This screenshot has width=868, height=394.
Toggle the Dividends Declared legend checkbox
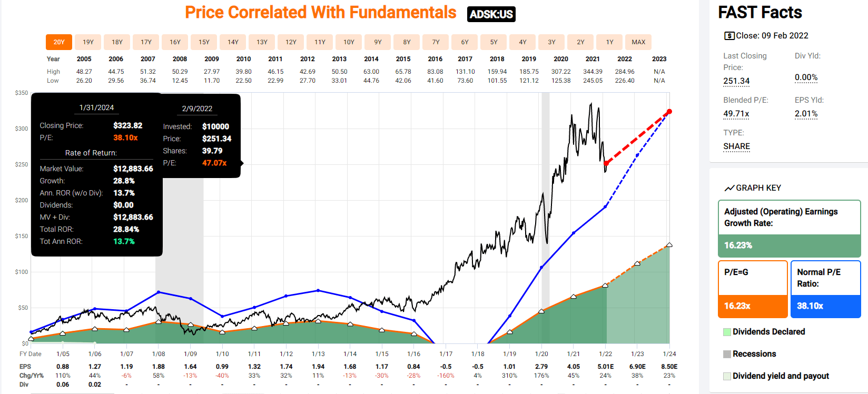(727, 332)
